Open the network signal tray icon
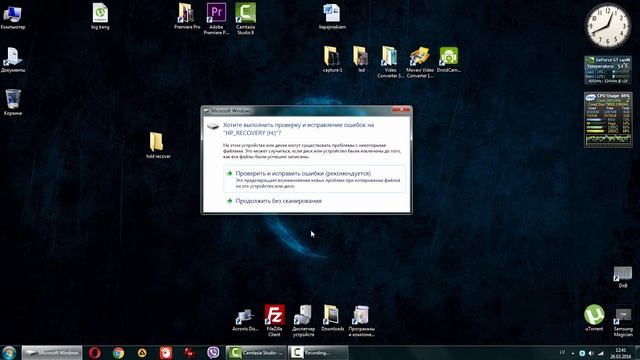The height and width of the screenshot is (360, 640). [x=600, y=353]
